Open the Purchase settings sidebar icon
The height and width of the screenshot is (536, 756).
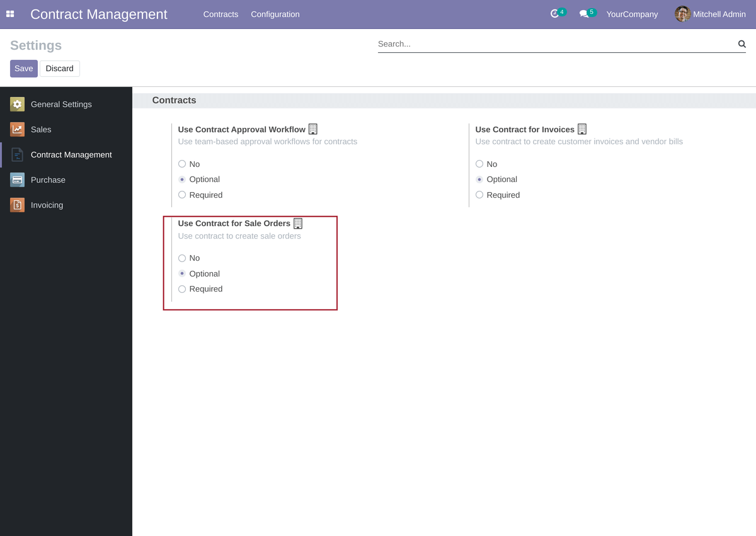click(17, 180)
